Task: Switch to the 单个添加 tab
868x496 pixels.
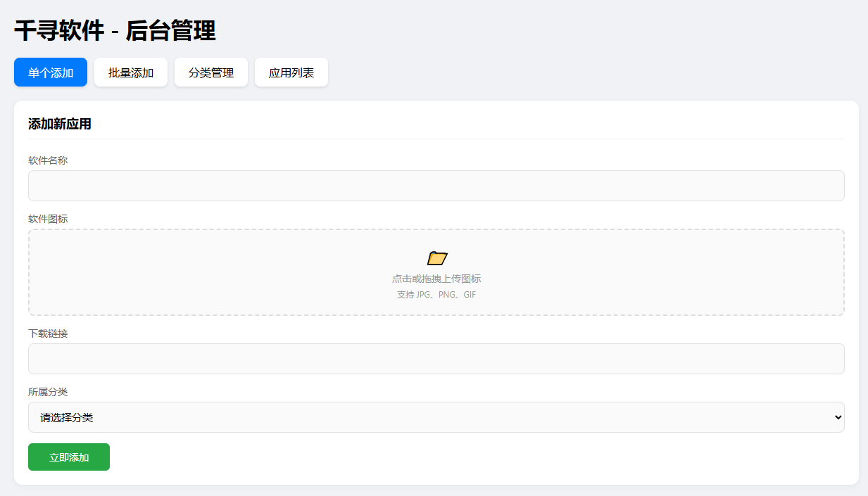Action: click(x=51, y=72)
